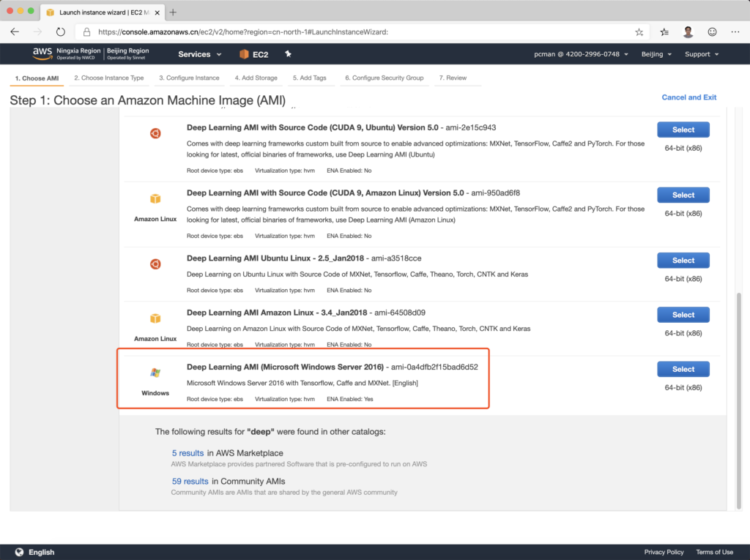Viewport: 750px width, 560px height.
Task: Expand the Support dropdown menu
Action: coord(701,54)
